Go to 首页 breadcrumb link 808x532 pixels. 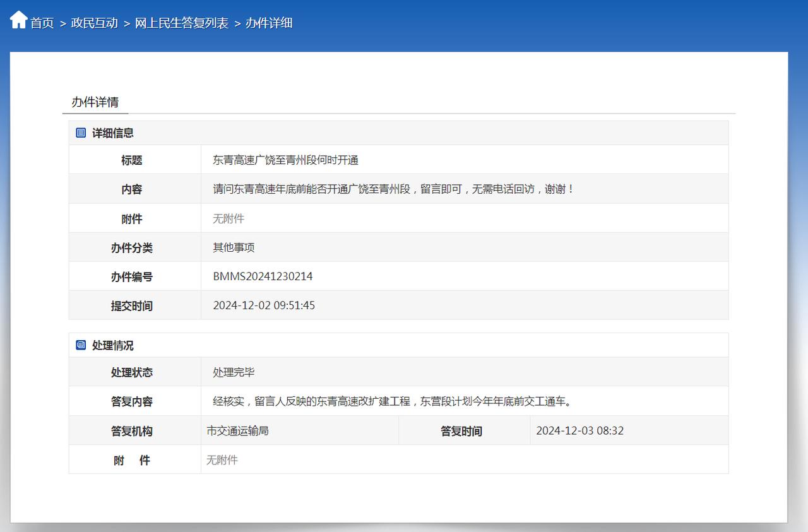point(42,23)
